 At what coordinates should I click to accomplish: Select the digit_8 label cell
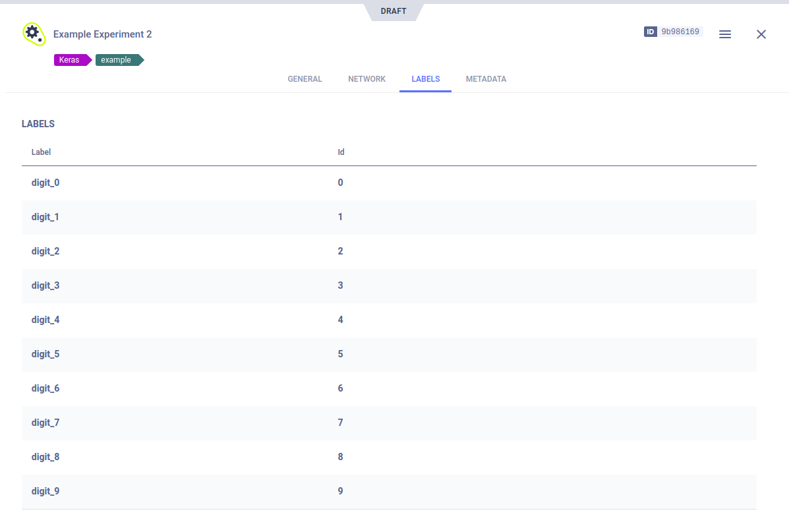point(45,456)
